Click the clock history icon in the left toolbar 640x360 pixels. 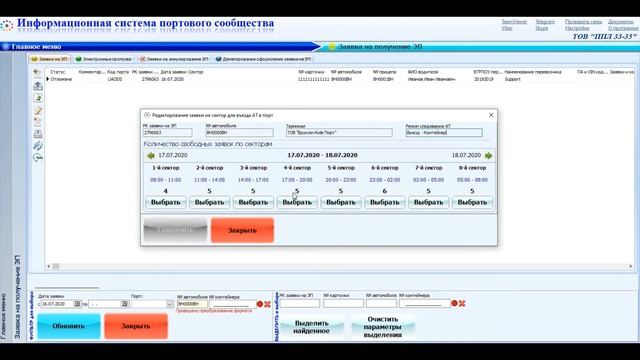38,158
